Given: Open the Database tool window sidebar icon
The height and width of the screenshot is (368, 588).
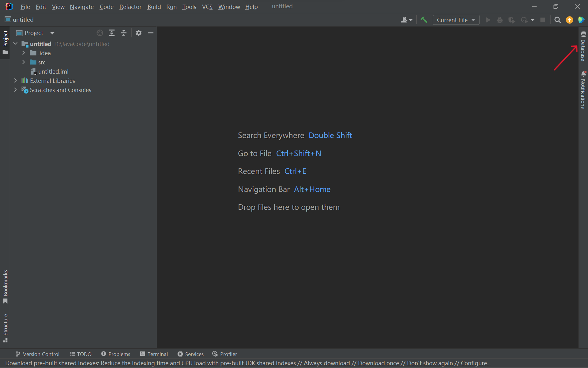Looking at the screenshot, I should [x=583, y=46].
